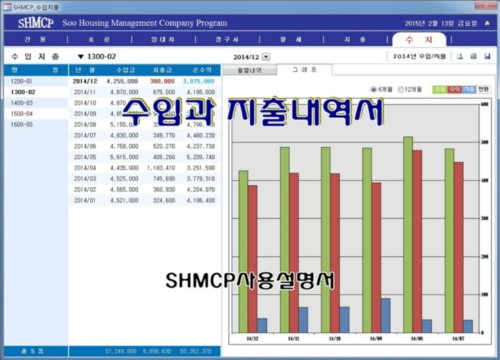Click the blue legend swatch
Viewport: 500px width, 360px height.
point(469,89)
